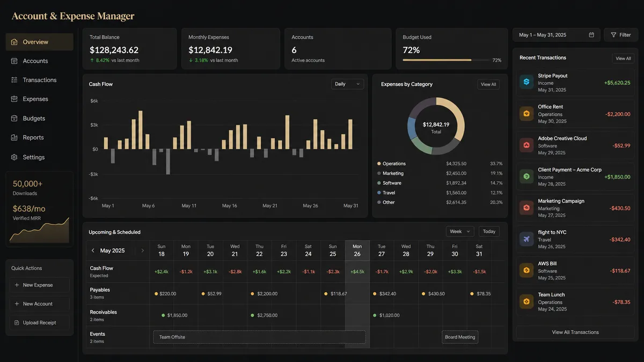644x362 pixels.
Task: Open View All Transactions link
Action: tap(575, 332)
